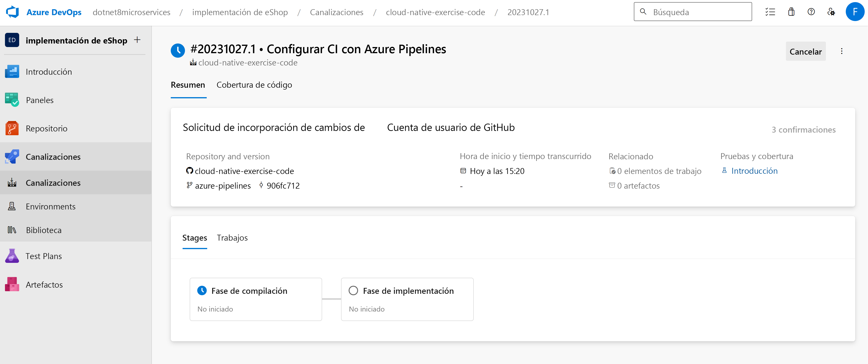The height and width of the screenshot is (364, 868).
Task: Open the more actions vertical ellipsis menu
Action: [x=841, y=51]
